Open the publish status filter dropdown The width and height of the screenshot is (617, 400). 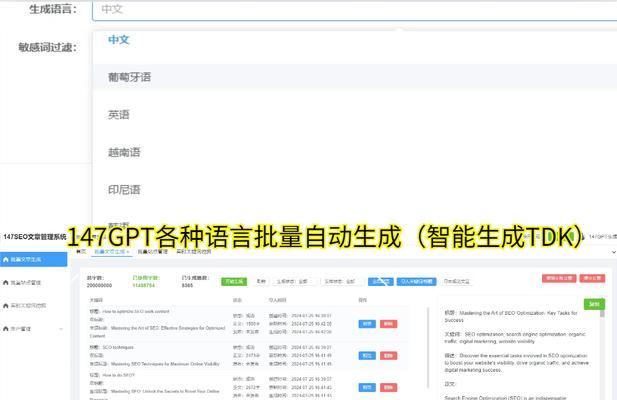click(x=342, y=282)
